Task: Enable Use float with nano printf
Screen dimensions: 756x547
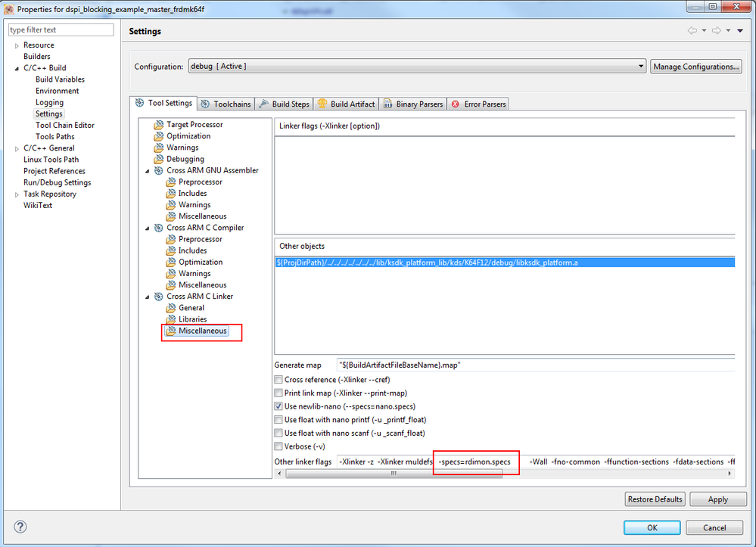Action: click(x=278, y=420)
